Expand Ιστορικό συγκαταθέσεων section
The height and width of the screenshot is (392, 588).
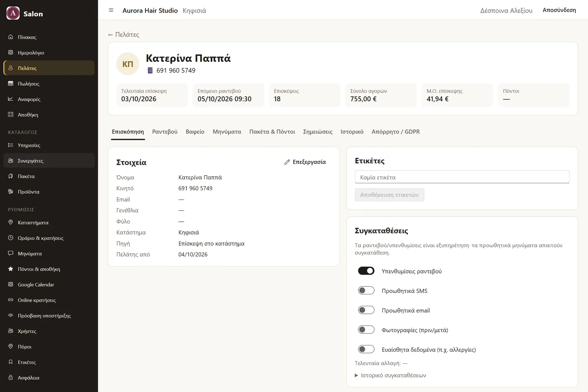point(391,375)
